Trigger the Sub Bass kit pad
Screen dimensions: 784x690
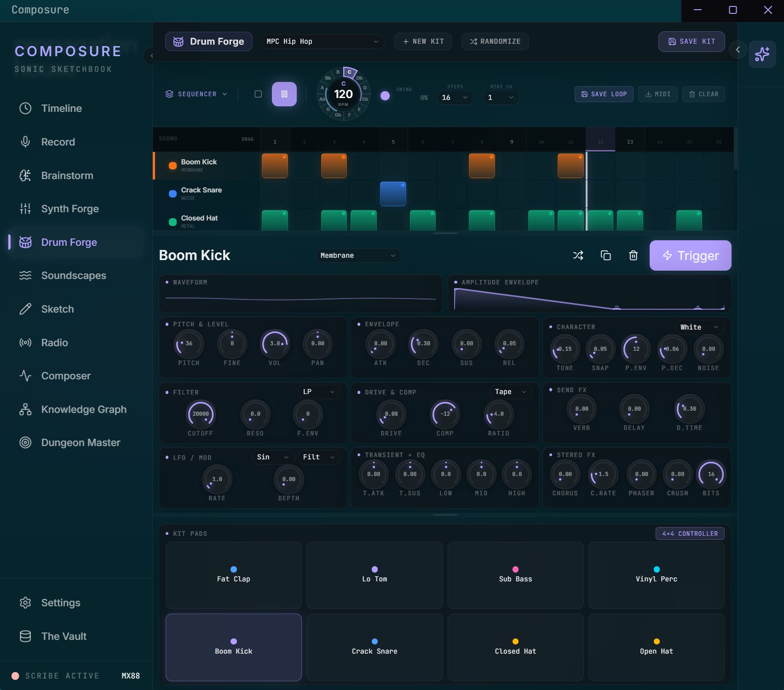tap(515, 575)
